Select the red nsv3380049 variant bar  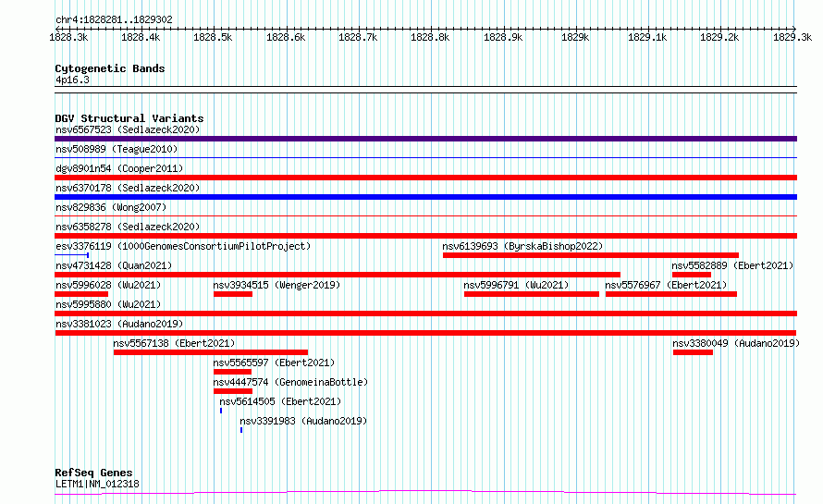pyautogui.click(x=693, y=352)
